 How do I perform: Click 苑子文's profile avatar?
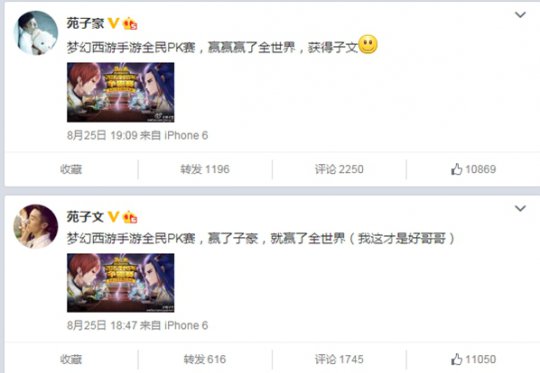pyautogui.click(x=35, y=226)
